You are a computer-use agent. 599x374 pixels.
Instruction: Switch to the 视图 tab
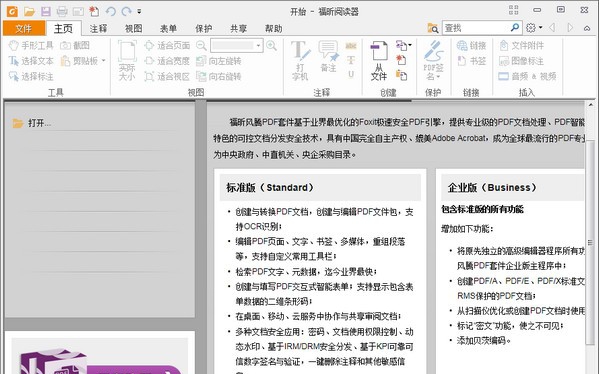(133, 28)
